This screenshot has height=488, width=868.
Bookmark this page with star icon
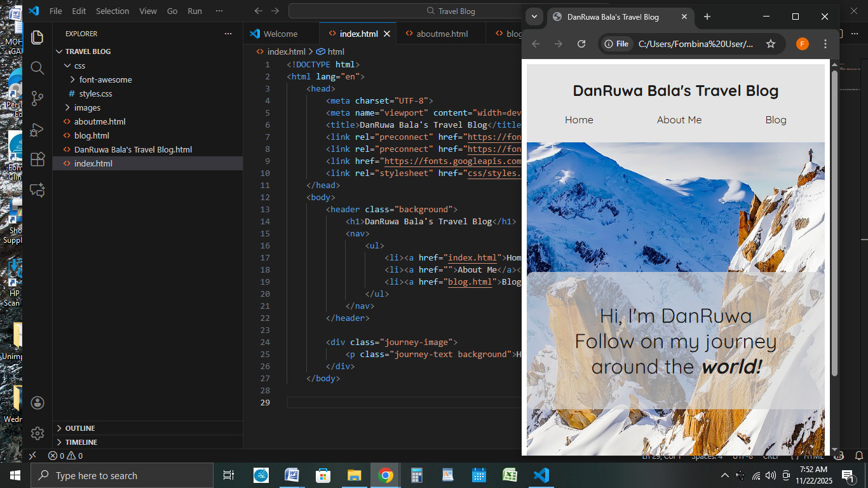tap(771, 44)
